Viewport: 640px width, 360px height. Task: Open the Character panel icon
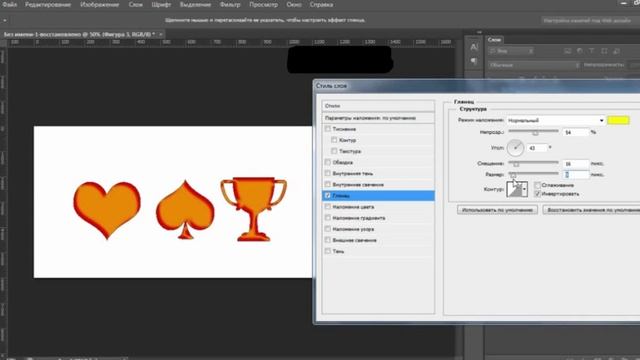point(473,47)
